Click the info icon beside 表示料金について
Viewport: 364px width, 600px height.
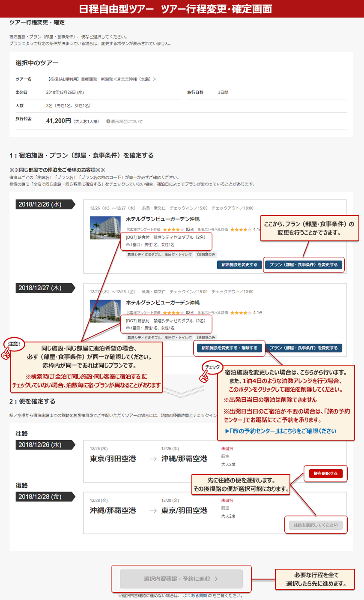pos(108,121)
